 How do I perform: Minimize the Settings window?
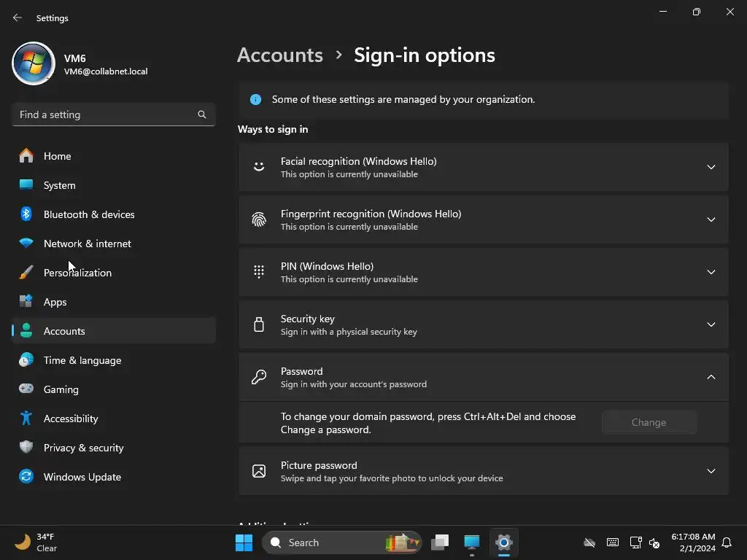tap(662, 12)
